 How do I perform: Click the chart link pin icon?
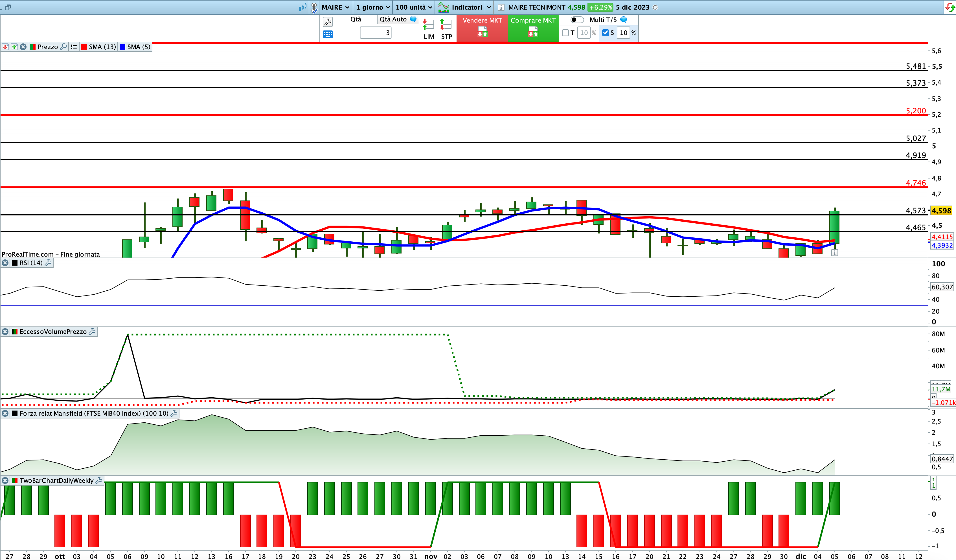[x=314, y=8]
